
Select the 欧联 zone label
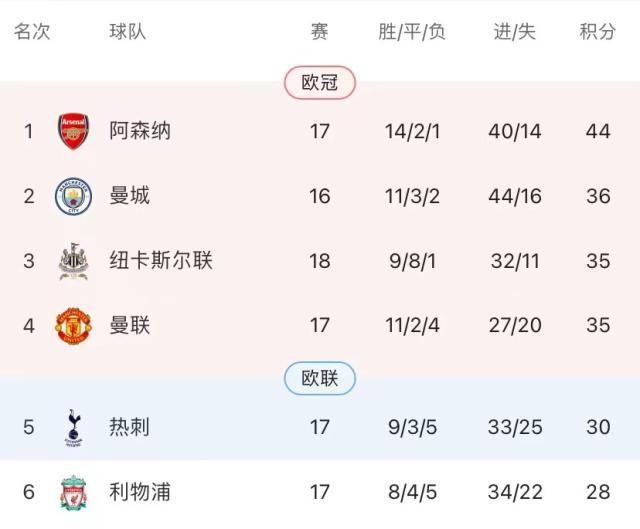[320, 378]
